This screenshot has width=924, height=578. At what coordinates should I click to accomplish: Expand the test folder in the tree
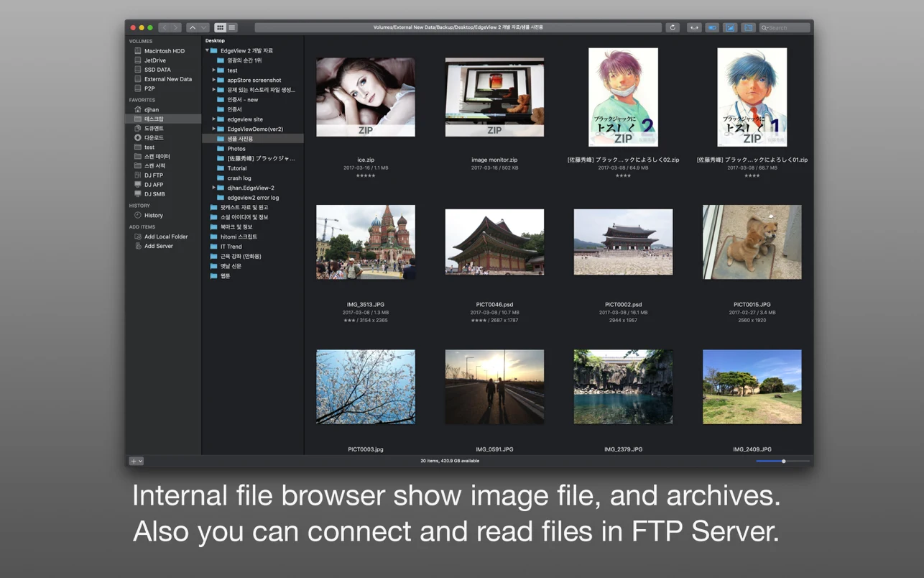pos(213,70)
